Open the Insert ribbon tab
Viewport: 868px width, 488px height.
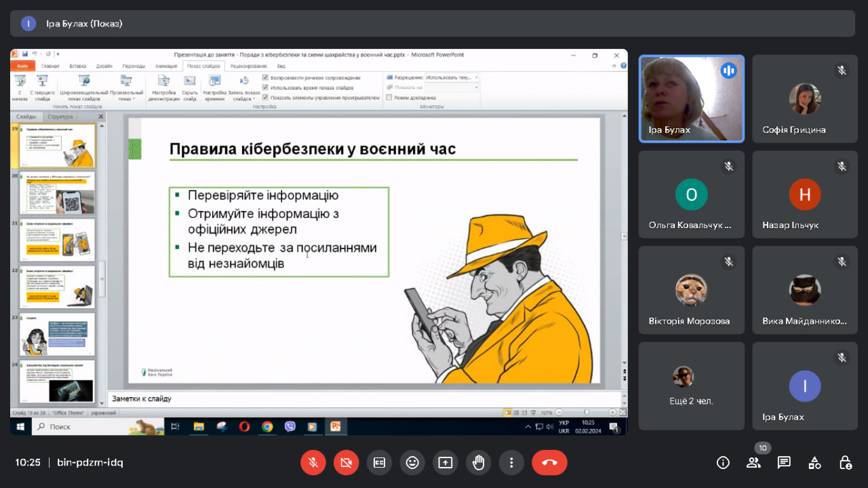(77, 67)
